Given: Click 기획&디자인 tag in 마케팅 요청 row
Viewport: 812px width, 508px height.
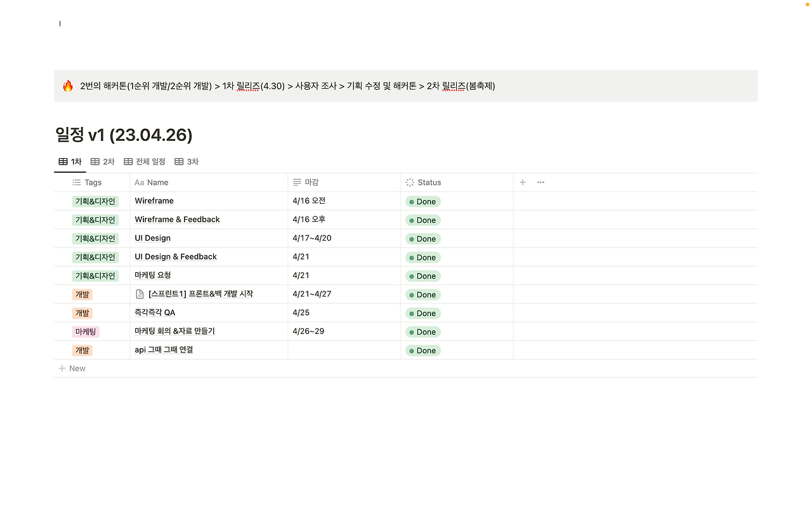Looking at the screenshot, I should [x=95, y=276].
